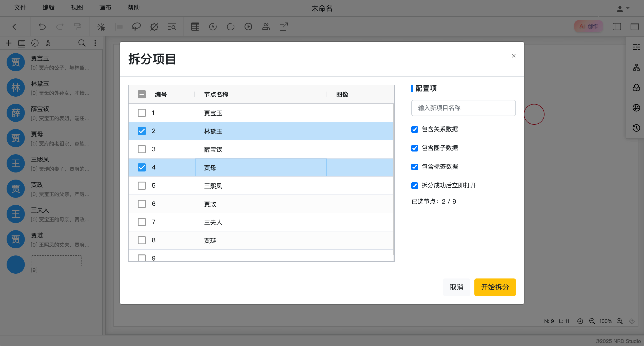Open the 帮助 menu

click(134, 8)
